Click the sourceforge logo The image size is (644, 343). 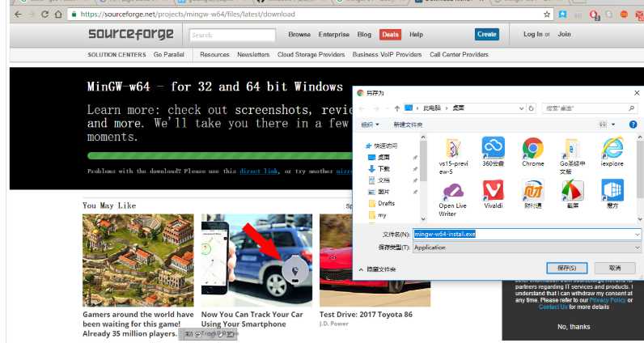click(130, 34)
